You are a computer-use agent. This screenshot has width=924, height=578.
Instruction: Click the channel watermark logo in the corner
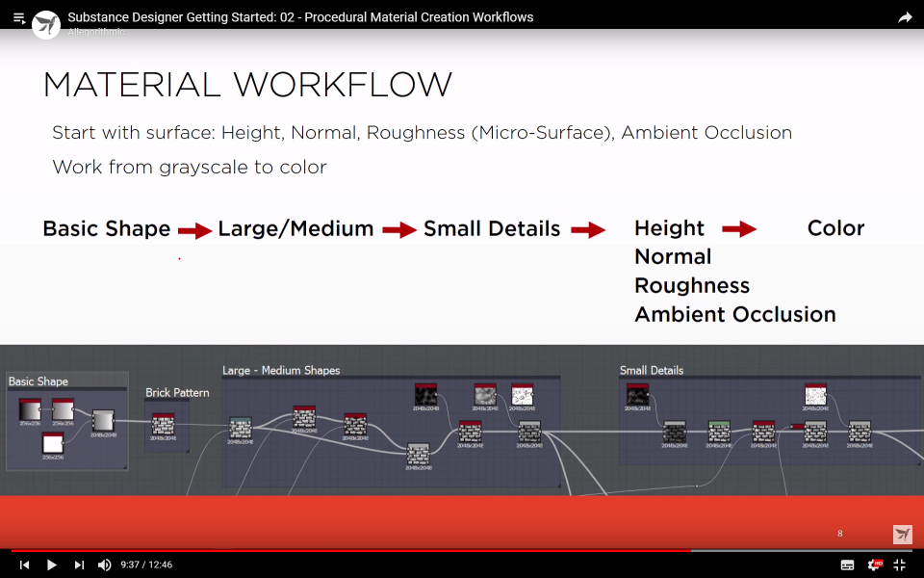[902, 535]
